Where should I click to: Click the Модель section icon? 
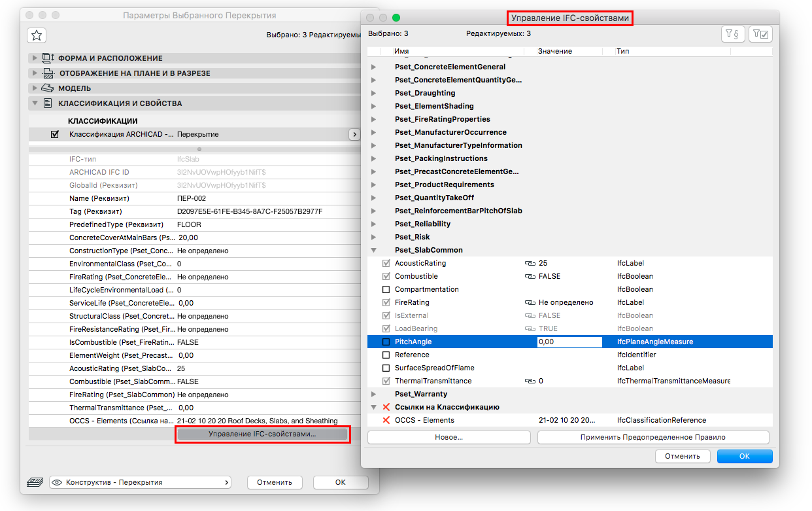click(x=47, y=88)
